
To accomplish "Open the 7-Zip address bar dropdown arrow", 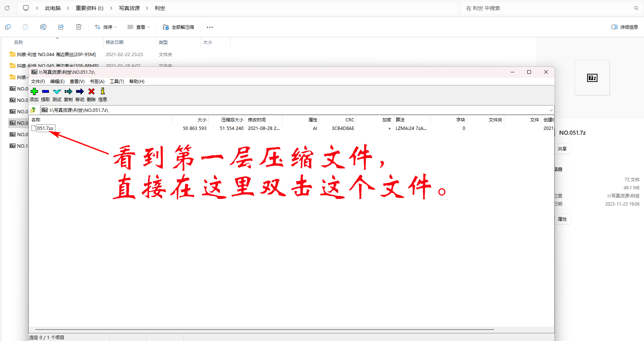I will pyautogui.click(x=551, y=110).
